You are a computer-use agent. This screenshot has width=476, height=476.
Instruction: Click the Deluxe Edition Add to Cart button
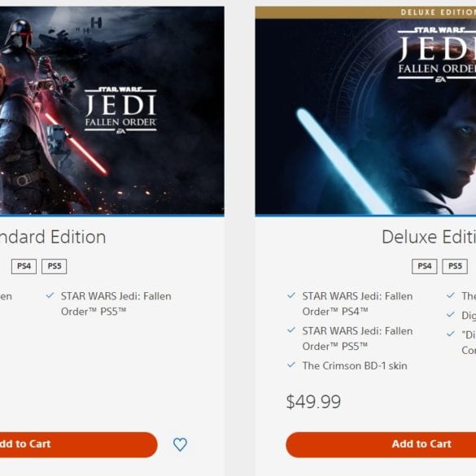pyautogui.click(x=381, y=444)
